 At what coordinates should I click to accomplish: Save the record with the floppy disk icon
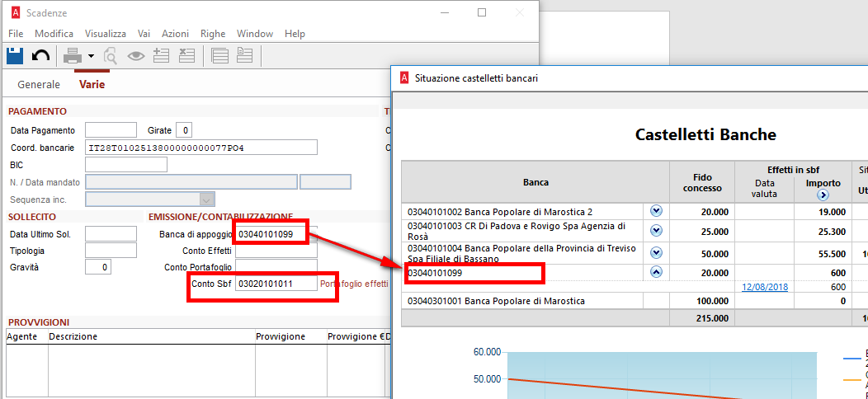tap(14, 55)
